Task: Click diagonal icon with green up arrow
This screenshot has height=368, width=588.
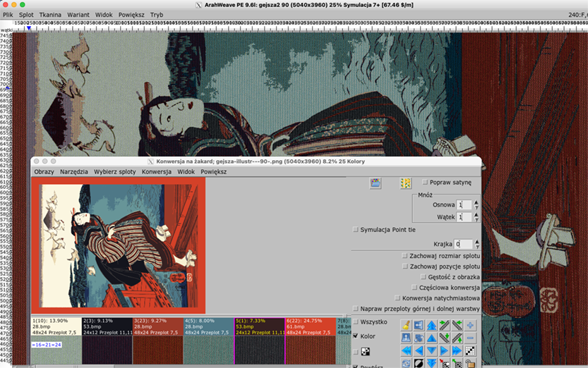Action: tap(457, 338)
